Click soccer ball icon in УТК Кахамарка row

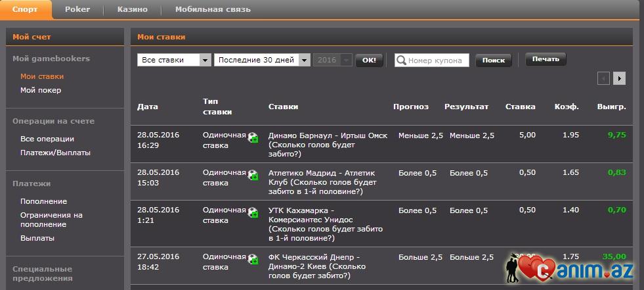click(253, 213)
